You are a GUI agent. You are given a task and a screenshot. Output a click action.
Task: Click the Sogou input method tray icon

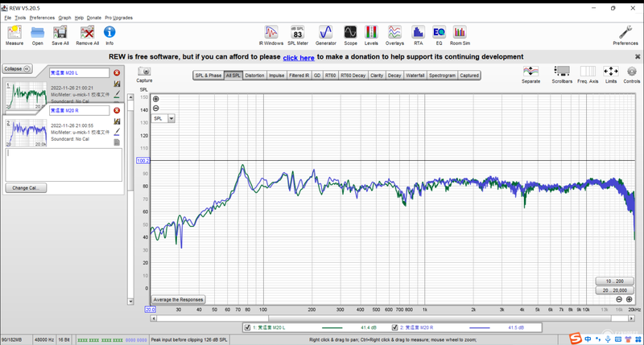[x=576, y=339]
